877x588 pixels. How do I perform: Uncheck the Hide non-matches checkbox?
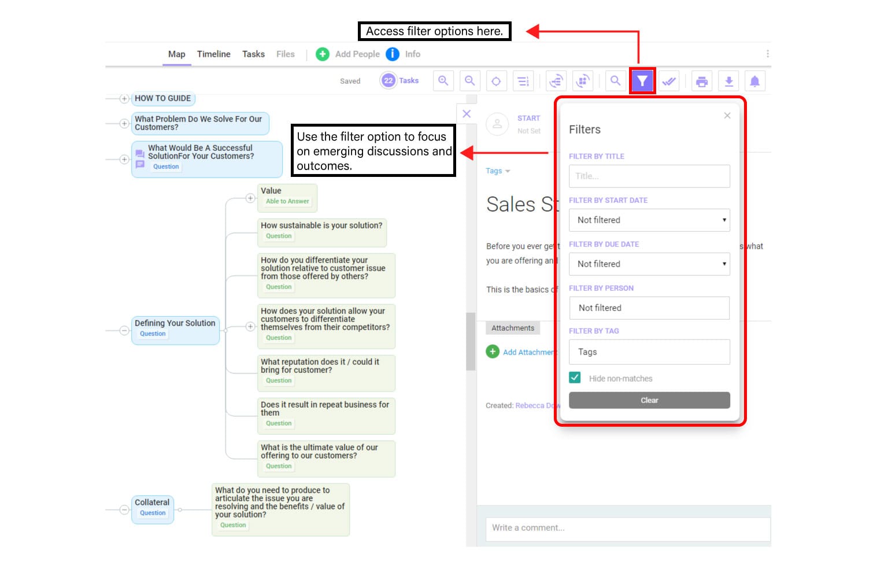575,377
